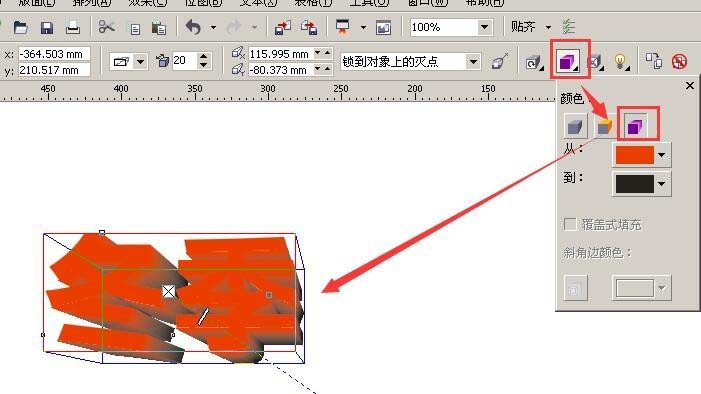Expand the application launcher dropdown arrow
Screen dimensions: 701x394
(363, 28)
